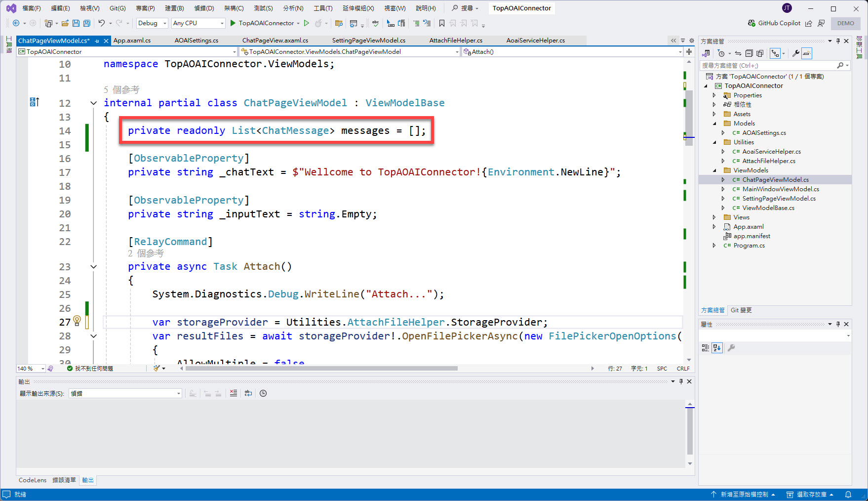
Task: Switch views in Solution Explorer toolbar
Action: click(x=707, y=53)
